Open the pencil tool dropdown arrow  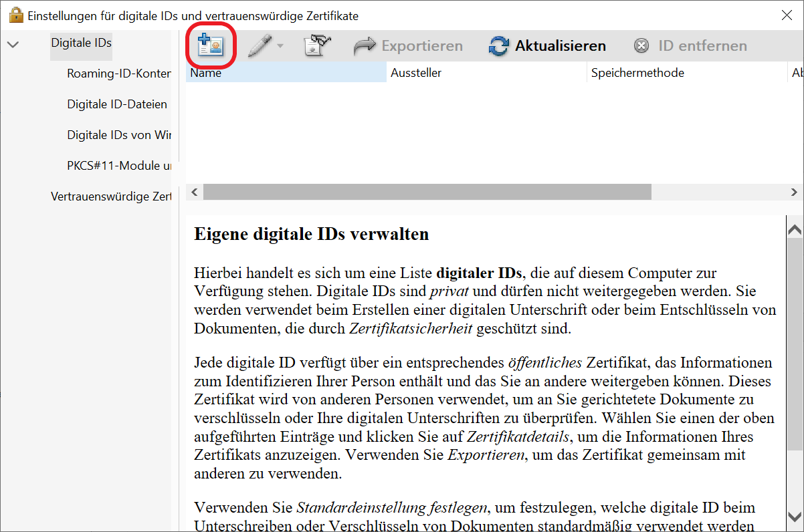tap(280, 46)
